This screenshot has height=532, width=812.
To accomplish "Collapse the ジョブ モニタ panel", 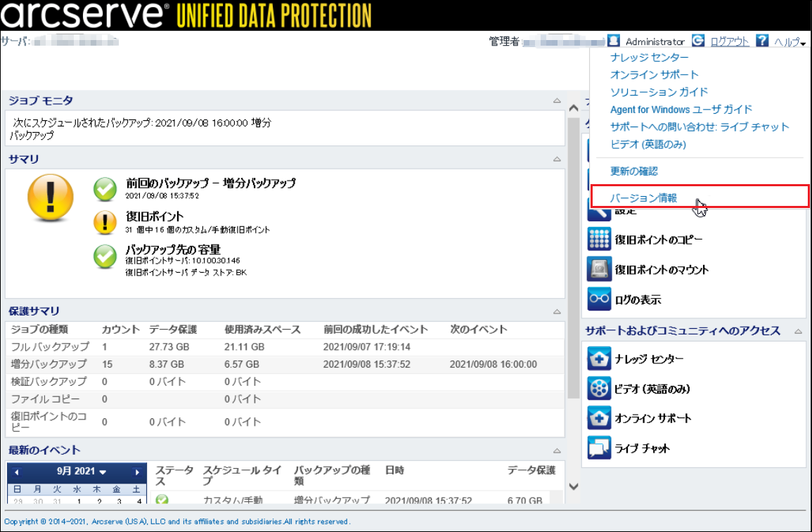I will coord(557,100).
